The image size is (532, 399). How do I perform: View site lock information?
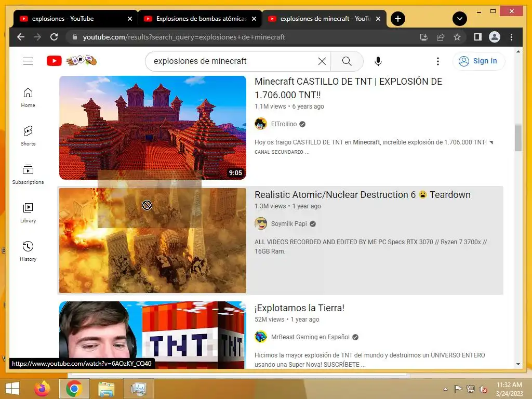[75, 37]
